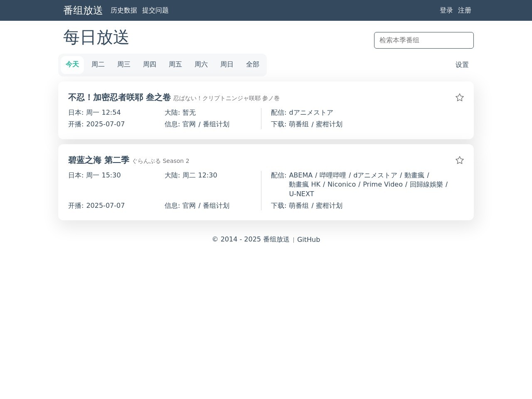
Task: Switch to the 周二 tab
Action: tap(98, 64)
